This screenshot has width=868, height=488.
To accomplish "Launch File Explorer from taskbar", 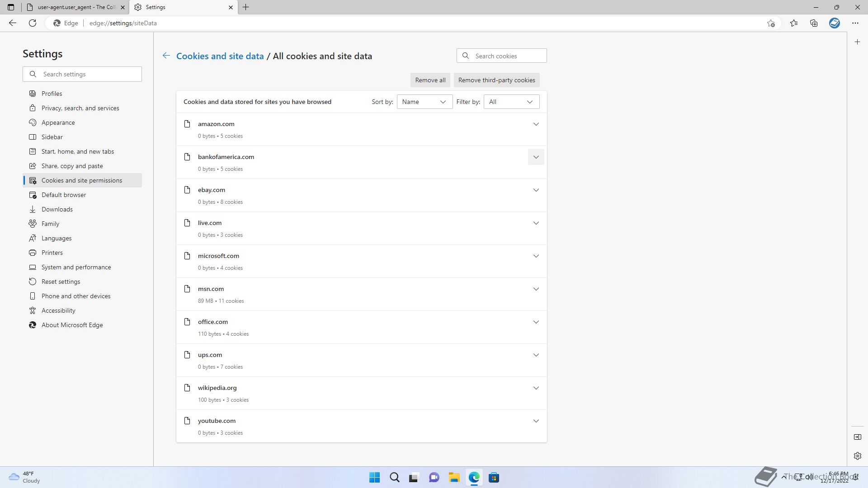I will (454, 478).
